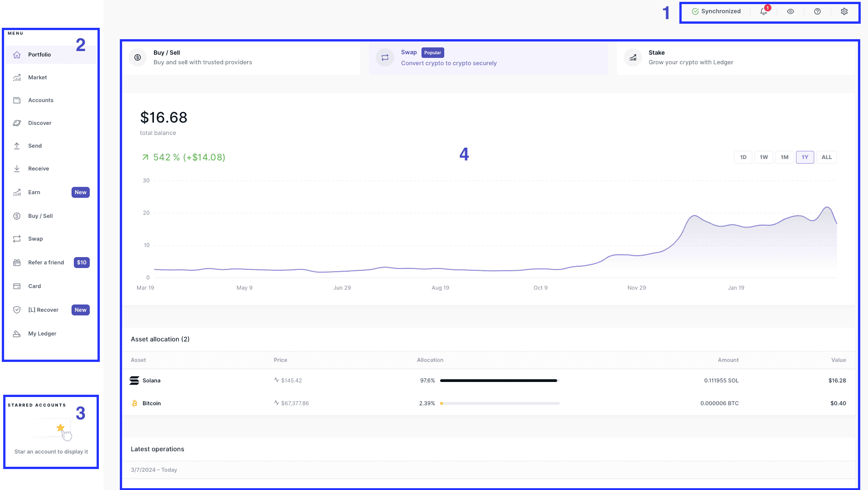Go to Accounts in the menu
The height and width of the screenshot is (490, 868).
pos(41,100)
